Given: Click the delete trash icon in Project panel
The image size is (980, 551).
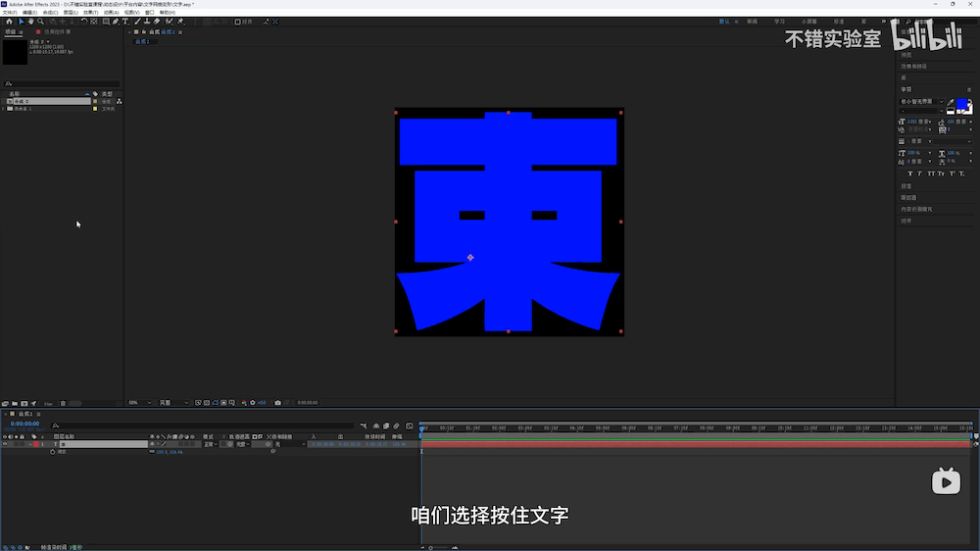Looking at the screenshot, I should (63, 403).
